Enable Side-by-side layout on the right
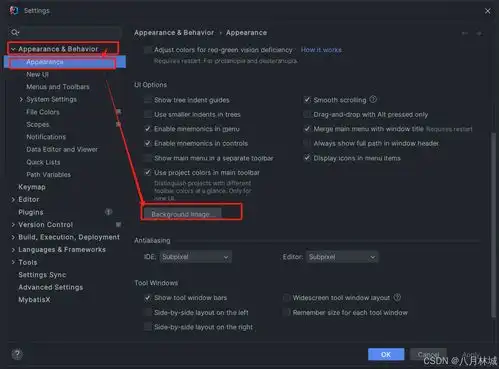 (x=148, y=327)
